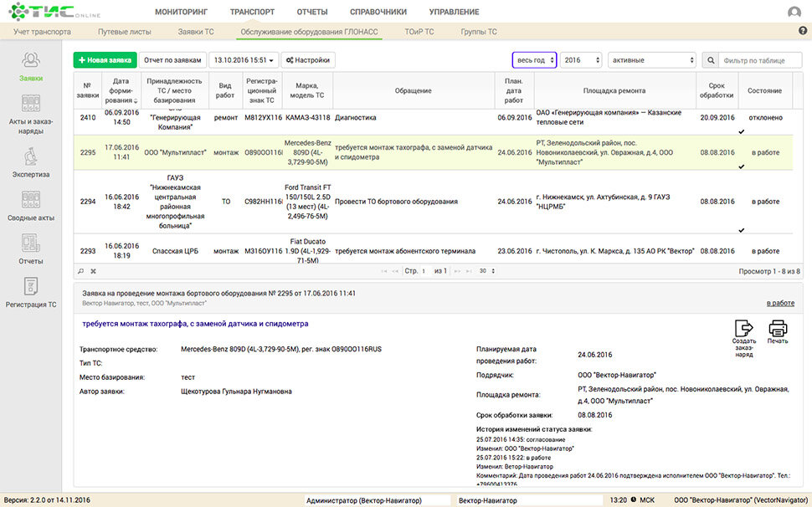
Task: Click the Срок обработки column header
Action: tap(717, 90)
